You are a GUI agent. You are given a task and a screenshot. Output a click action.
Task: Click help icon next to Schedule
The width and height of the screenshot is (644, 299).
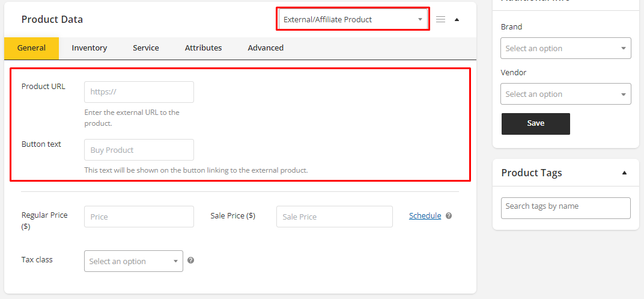(x=449, y=216)
